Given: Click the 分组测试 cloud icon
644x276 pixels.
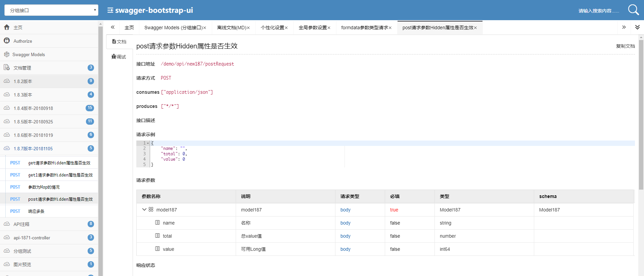Looking at the screenshot, I should (x=7, y=251).
